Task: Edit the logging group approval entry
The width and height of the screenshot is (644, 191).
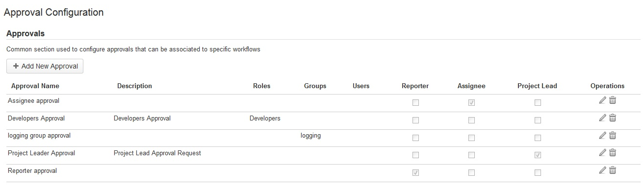Action: point(602,136)
